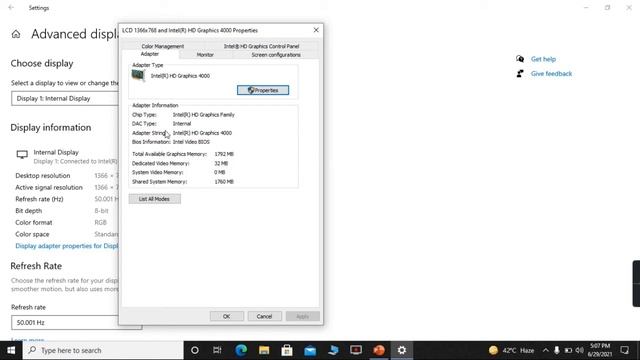The width and height of the screenshot is (640, 360).
Task: Click the 'Desktop resolution' label in Settings
Action: [42, 176]
